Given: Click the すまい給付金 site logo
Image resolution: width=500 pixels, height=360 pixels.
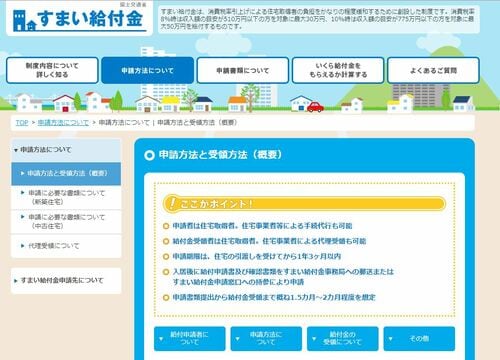Looking at the screenshot, I should coord(79,19).
